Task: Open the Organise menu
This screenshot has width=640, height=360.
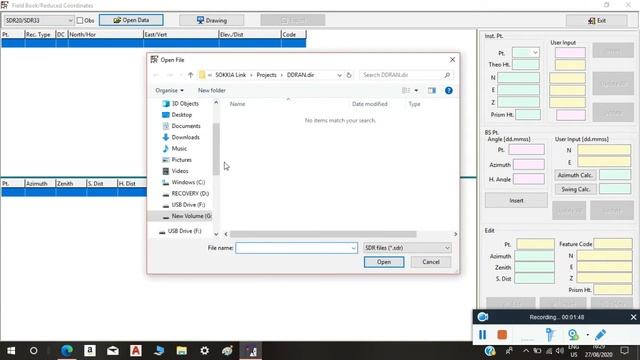Action: [x=169, y=91]
